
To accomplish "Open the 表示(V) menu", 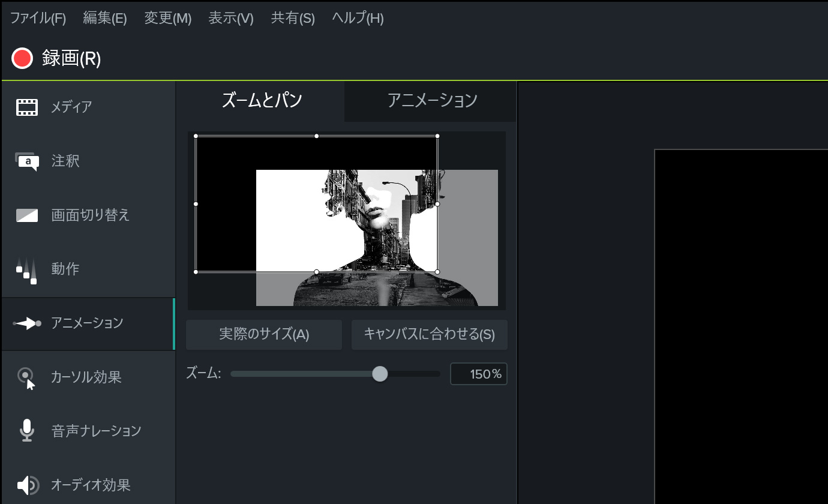I will point(231,18).
